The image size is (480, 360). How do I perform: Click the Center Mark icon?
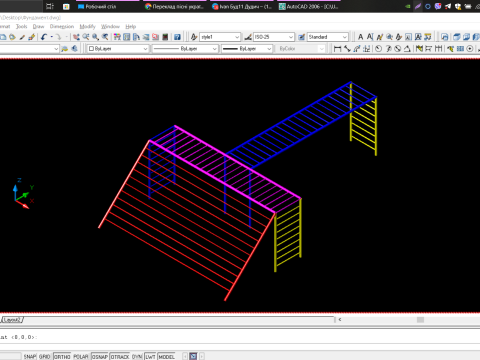[x=470, y=49]
